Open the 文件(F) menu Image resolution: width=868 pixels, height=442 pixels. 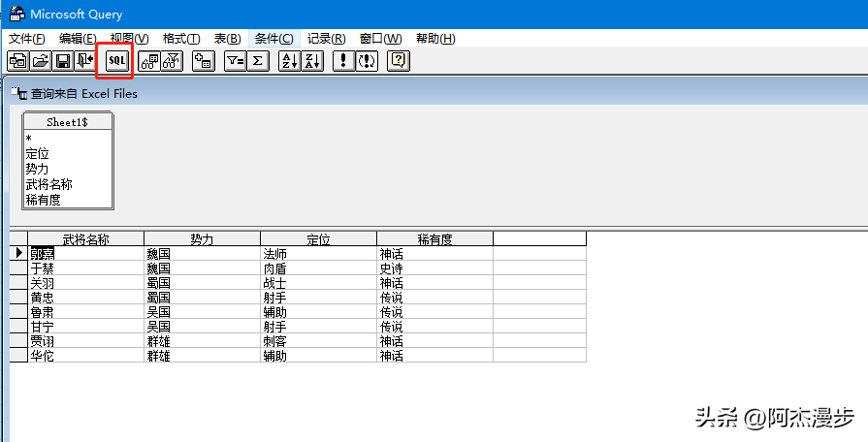click(x=26, y=39)
